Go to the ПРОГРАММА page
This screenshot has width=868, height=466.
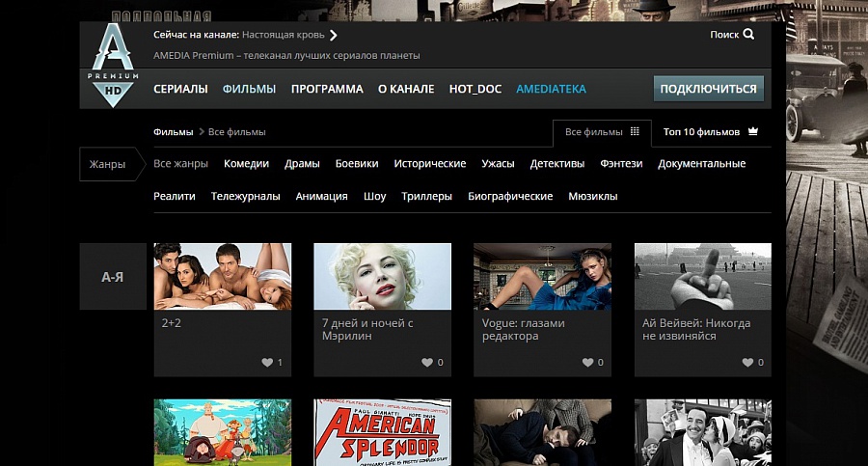327,89
